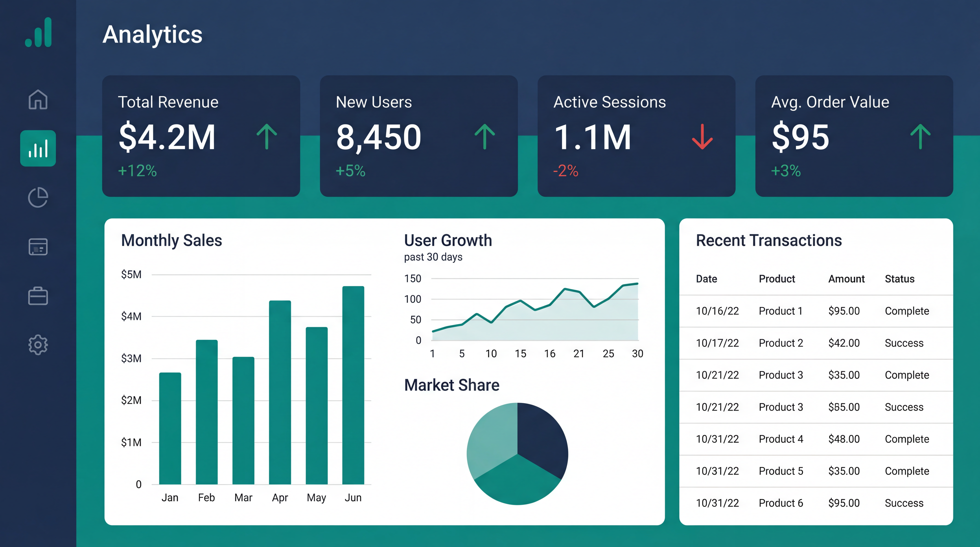Click Success status in the Product 6 row
This screenshot has height=547, width=980.
pos(904,503)
